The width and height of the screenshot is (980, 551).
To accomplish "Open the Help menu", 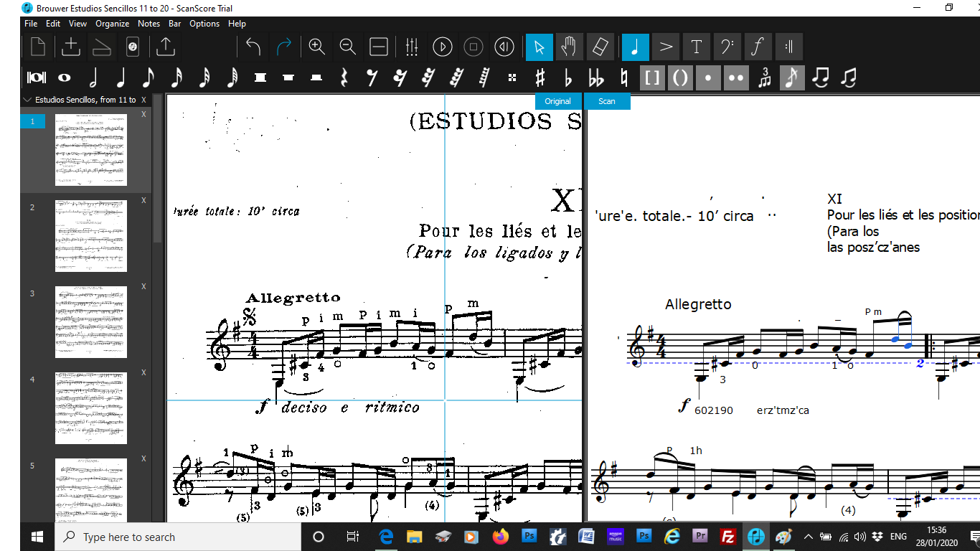I will point(237,24).
